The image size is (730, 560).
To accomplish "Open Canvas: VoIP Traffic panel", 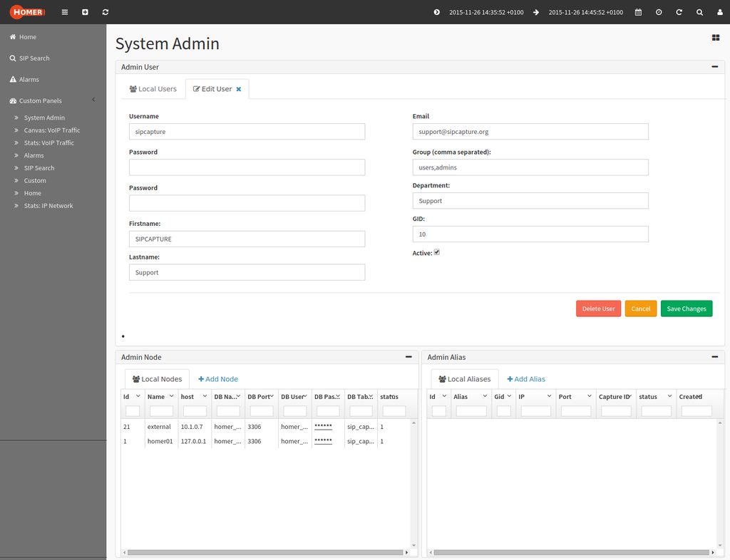I will [x=52, y=130].
